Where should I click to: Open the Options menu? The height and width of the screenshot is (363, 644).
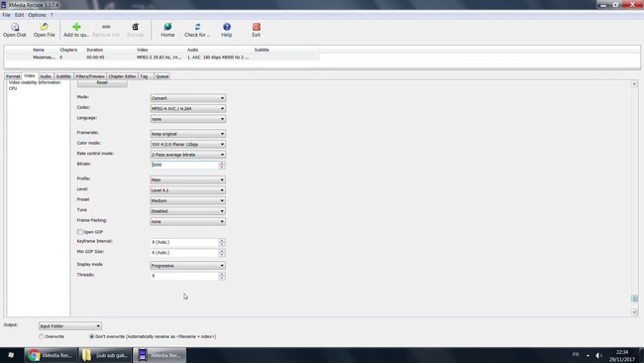37,15
